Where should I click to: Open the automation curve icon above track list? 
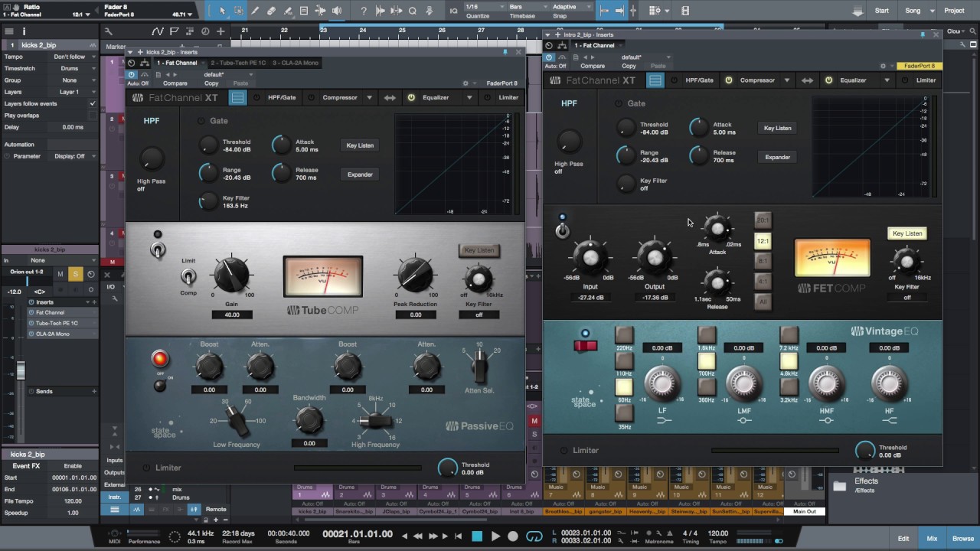pos(158,31)
